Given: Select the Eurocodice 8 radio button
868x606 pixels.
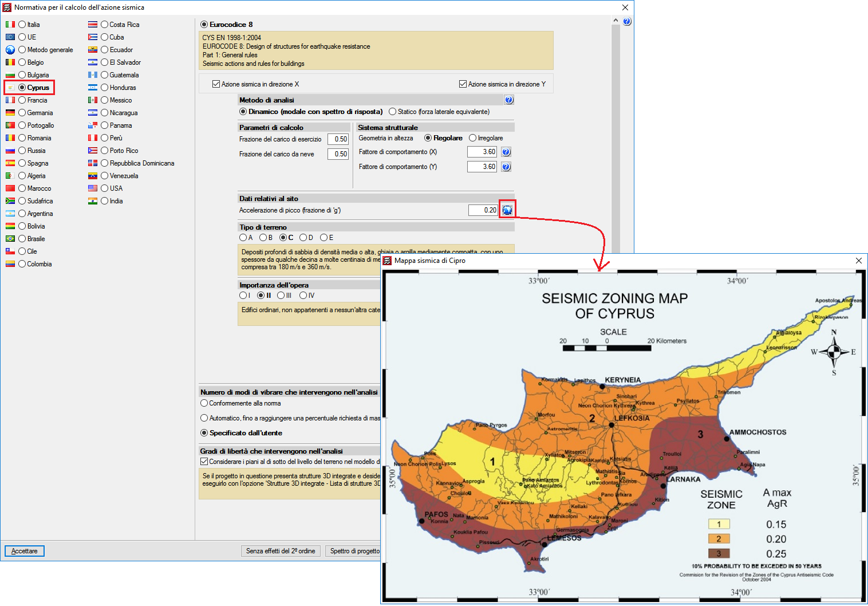Looking at the screenshot, I should (x=204, y=25).
